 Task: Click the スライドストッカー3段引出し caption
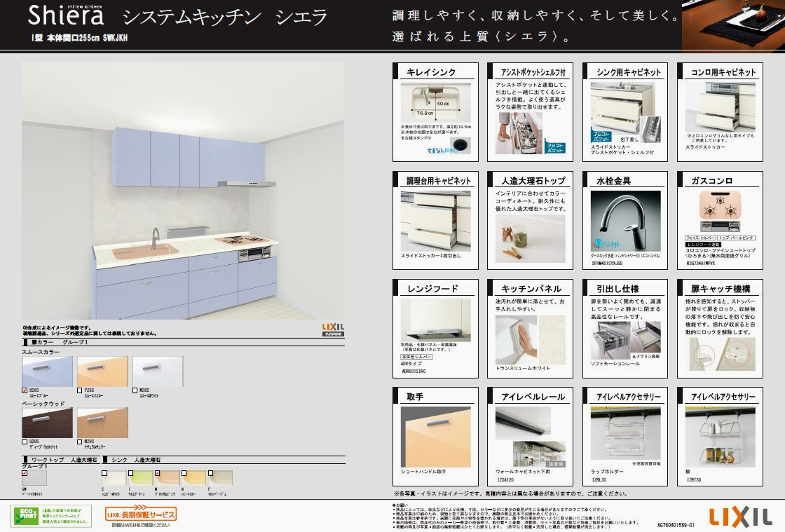[x=430, y=256]
